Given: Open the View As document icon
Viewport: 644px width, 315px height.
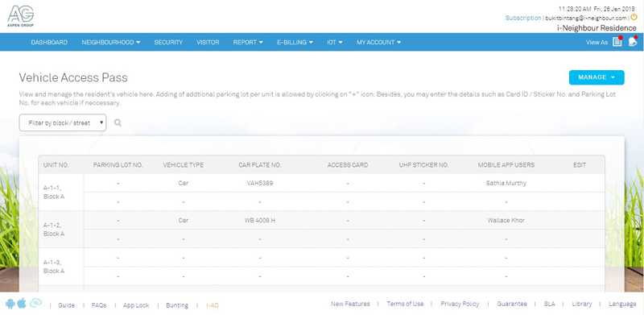Looking at the screenshot, I should (617, 42).
